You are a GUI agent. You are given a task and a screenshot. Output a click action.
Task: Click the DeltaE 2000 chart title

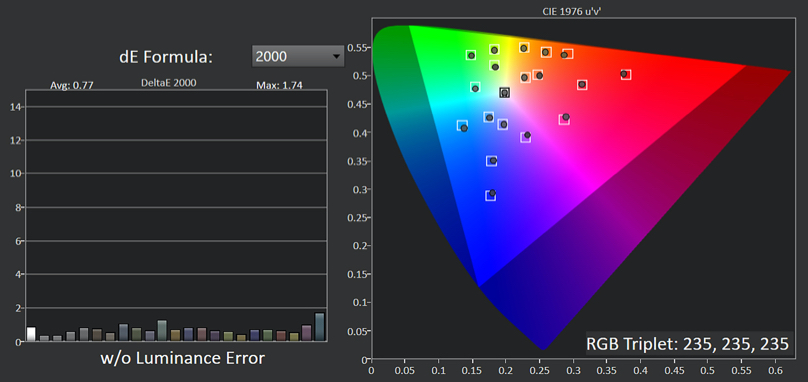(169, 82)
